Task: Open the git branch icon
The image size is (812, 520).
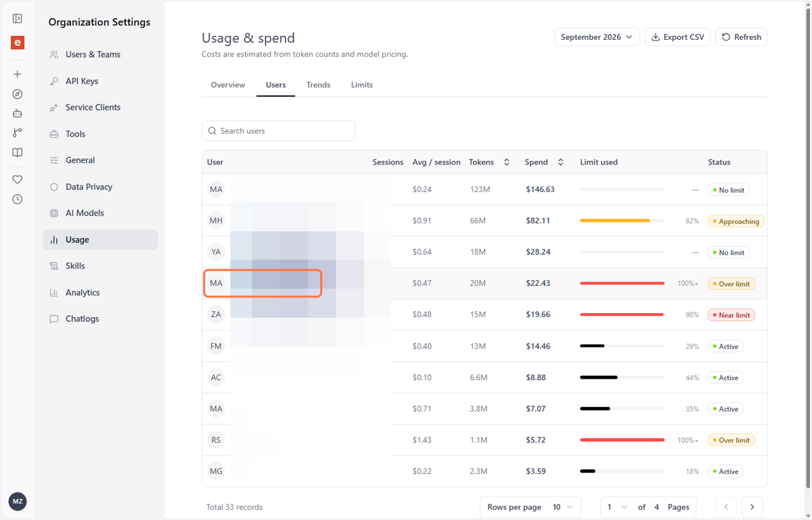Action: pos(18,133)
